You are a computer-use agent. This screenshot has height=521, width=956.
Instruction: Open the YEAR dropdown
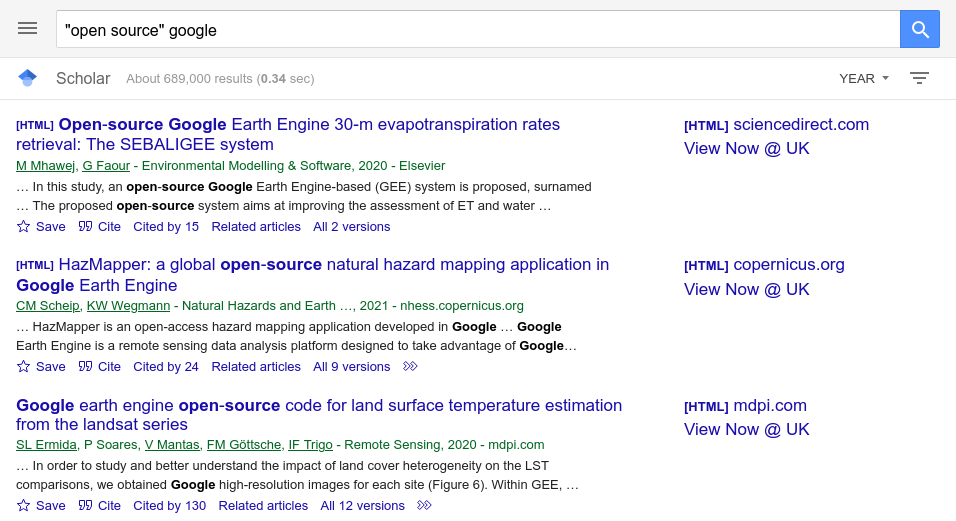click(864, 79)
